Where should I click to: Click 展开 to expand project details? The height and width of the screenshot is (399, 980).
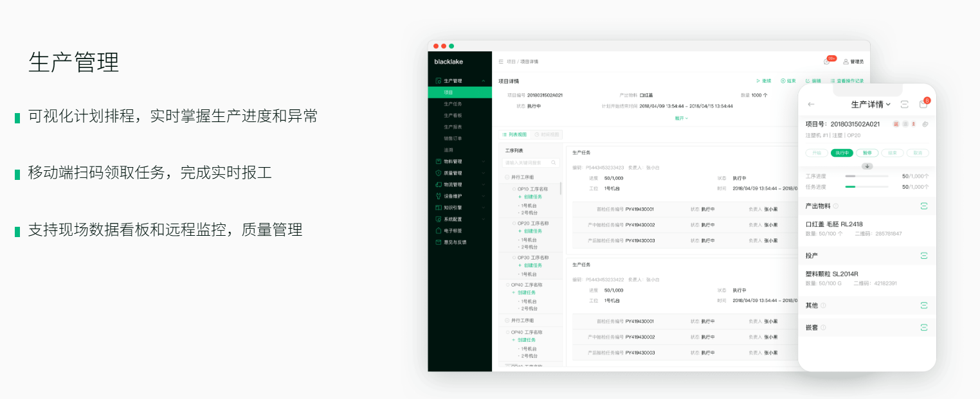coord(681,118)
